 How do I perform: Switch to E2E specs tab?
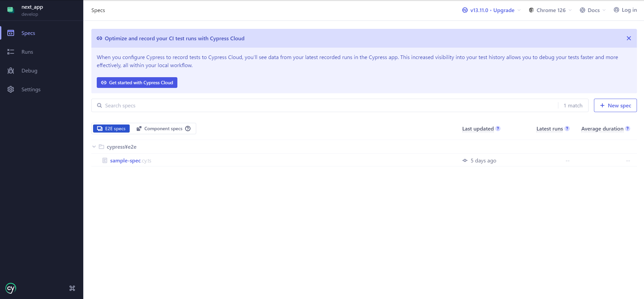click(x=111, y=129)
